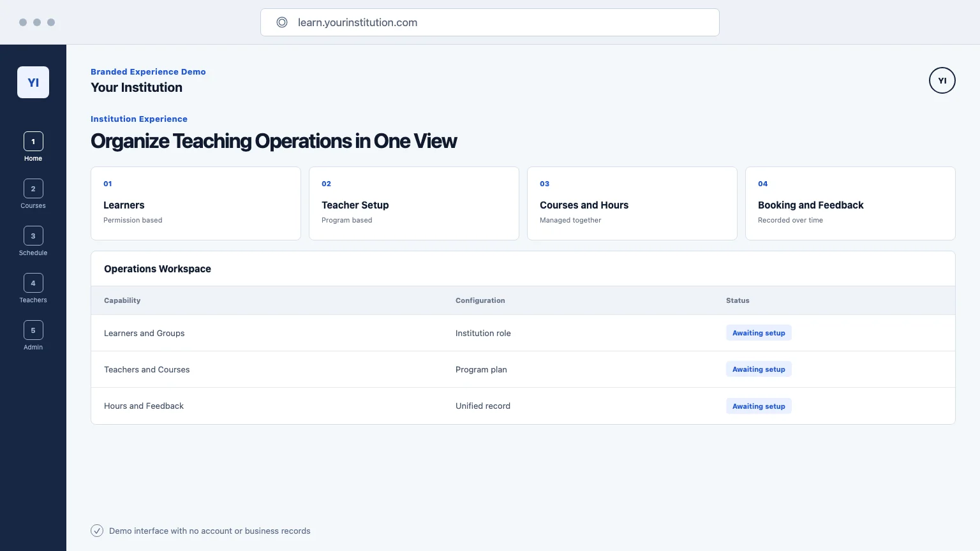Click the Status column header
The image size is (980, 551).
click(x=738, y=300)
